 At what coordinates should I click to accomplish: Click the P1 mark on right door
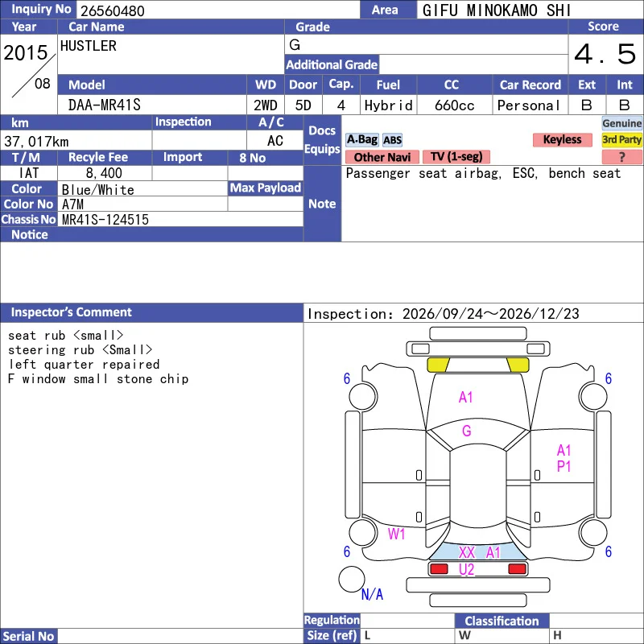[x=564, y=466]
